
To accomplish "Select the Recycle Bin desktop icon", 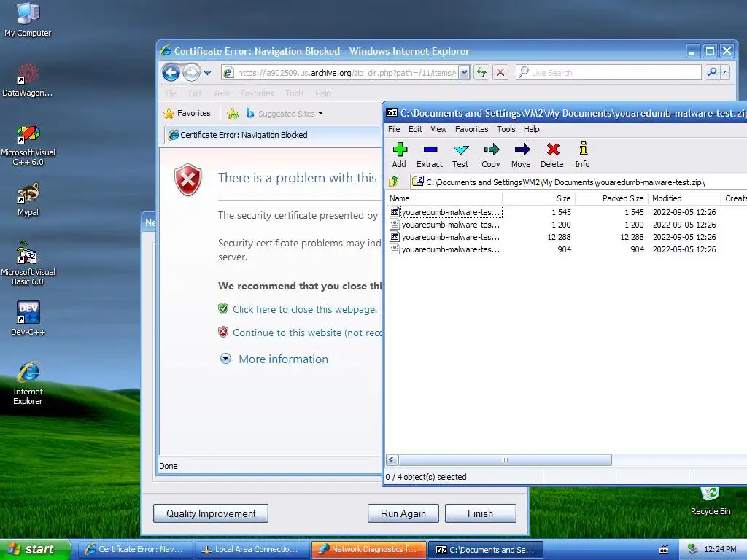I will coord(711,501).
